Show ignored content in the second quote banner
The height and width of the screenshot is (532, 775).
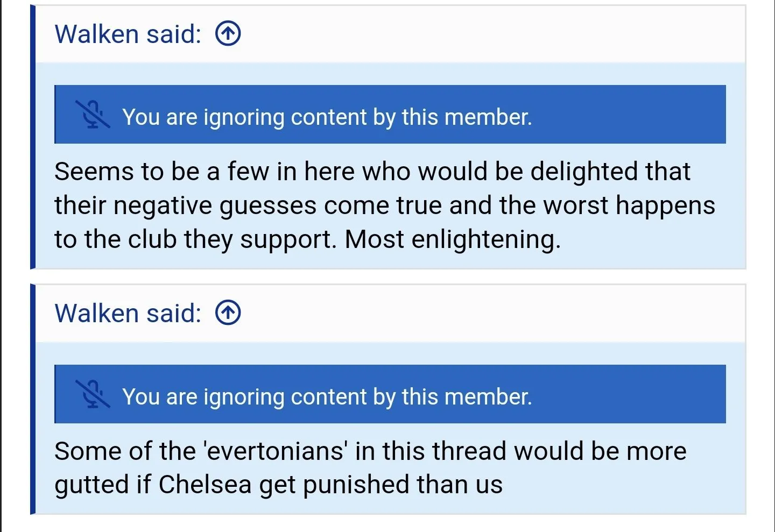click(390, 394)
